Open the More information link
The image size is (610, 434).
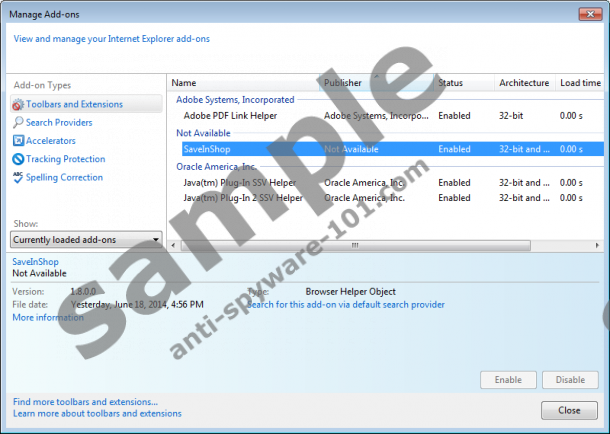48,317
